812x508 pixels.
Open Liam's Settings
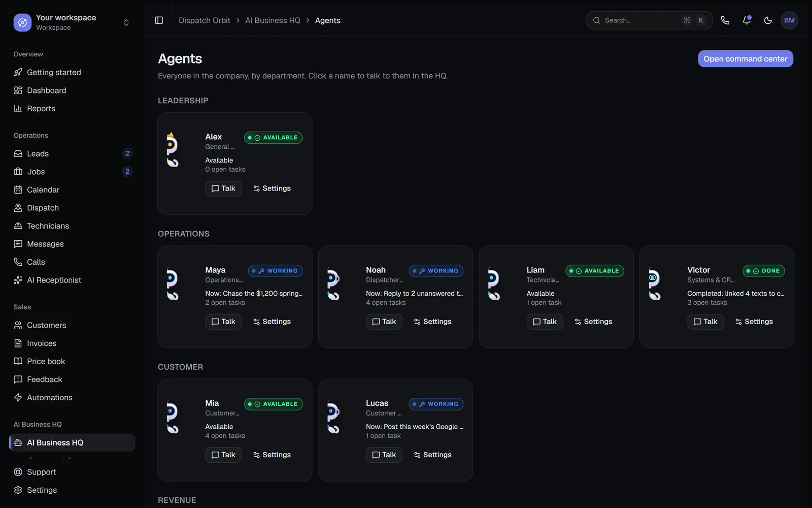coord(593,322)
